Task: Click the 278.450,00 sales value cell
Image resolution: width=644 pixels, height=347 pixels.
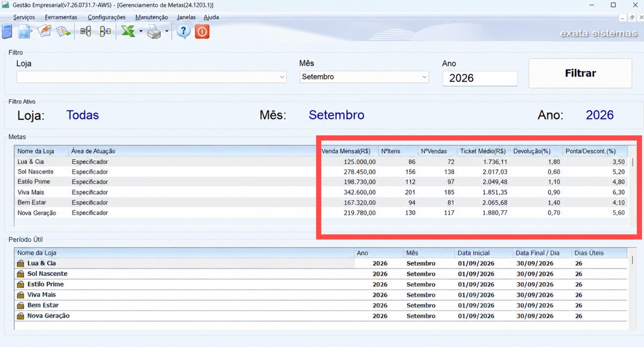Action: (359, 172)
